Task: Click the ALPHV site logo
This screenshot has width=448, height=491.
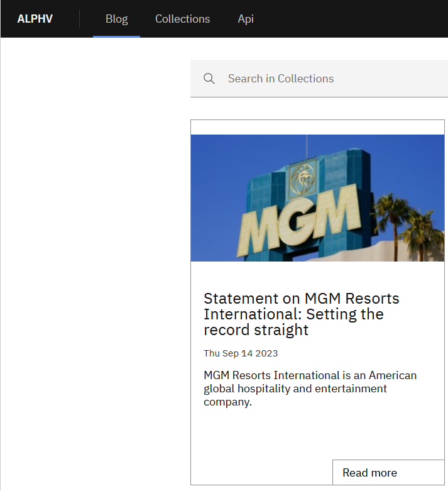Action: pos(35,19)
